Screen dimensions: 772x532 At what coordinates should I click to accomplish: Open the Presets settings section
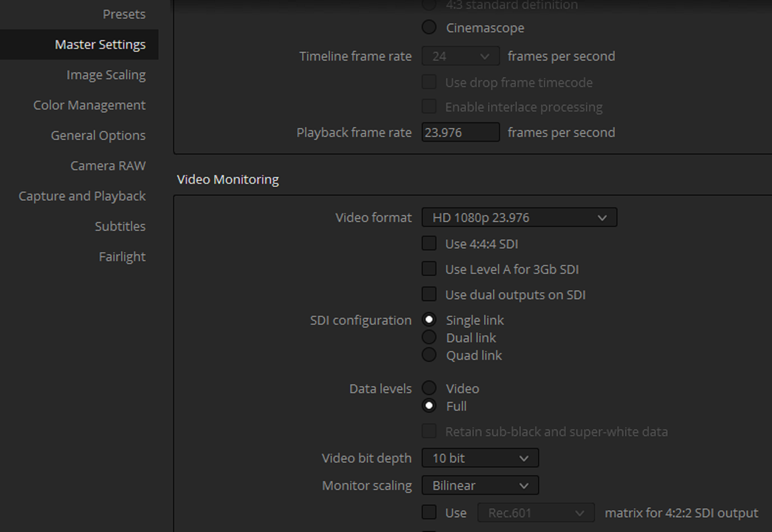point(124,14)
